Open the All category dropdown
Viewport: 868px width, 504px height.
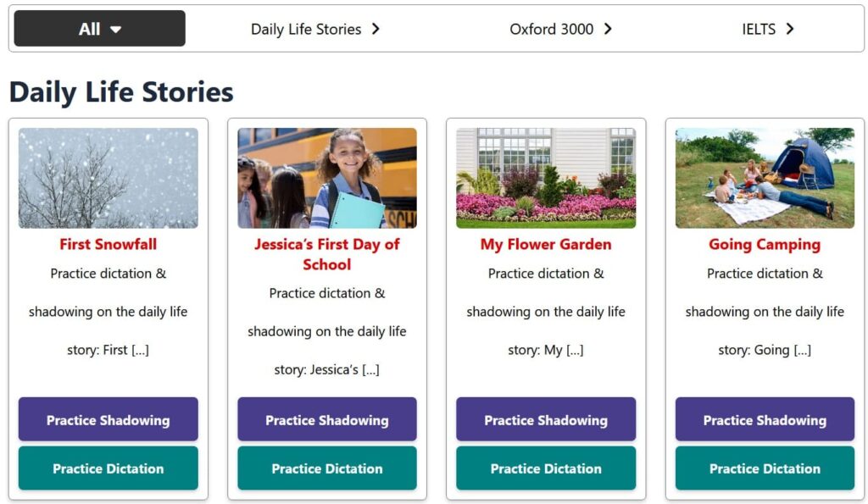(100, 29)
